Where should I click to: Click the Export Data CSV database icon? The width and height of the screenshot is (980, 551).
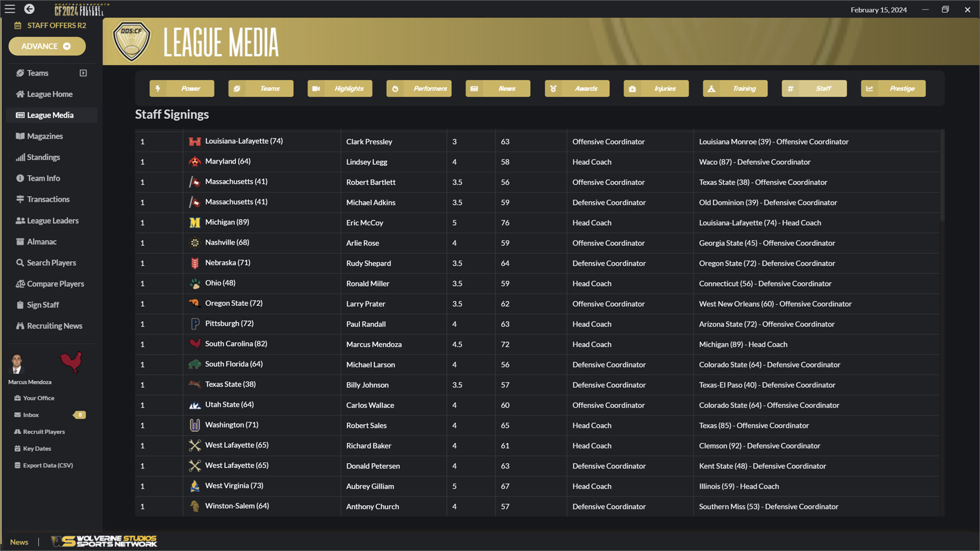pos(18,465)
